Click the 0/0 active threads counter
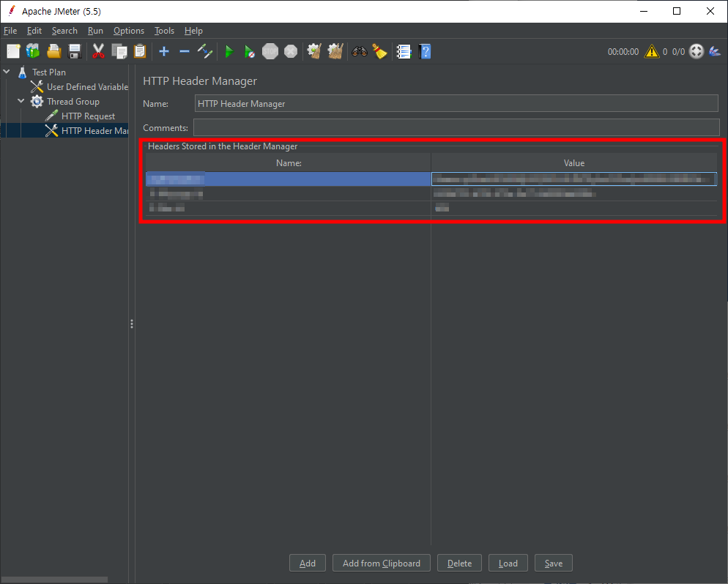The image size is (728, 584). [678, 51]
